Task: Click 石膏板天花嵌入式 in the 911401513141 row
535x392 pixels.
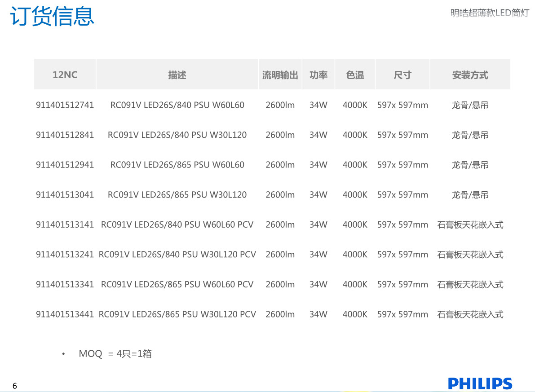Action: pos(470,225)
